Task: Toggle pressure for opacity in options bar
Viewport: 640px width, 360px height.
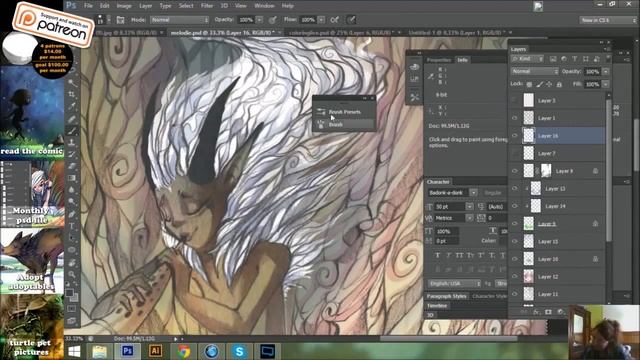Action: [272, 20]
